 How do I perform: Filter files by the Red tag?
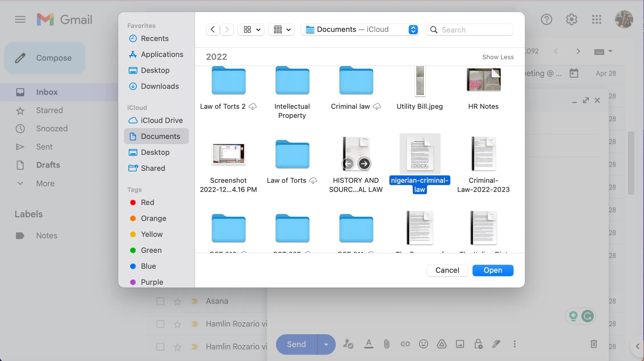pyautogui.click(x=148, y=202)
